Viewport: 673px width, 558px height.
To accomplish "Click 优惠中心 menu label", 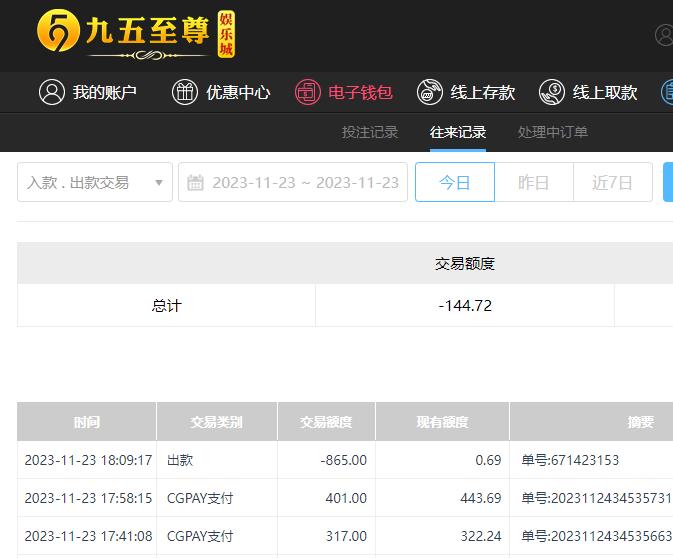I will coord(238,92).
